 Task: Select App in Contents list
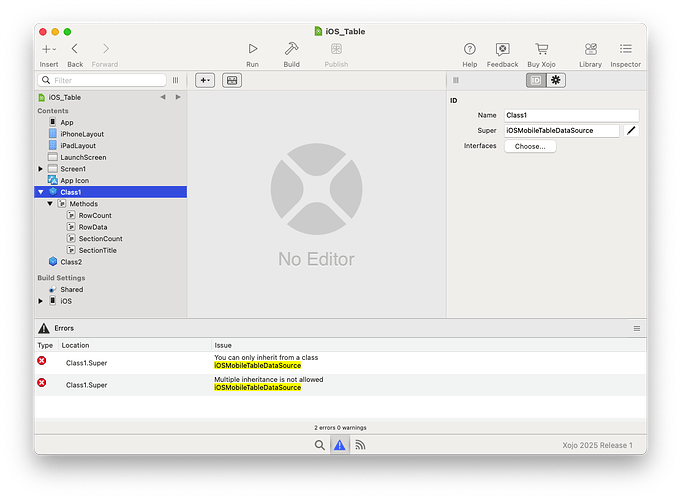coord(67,122)
